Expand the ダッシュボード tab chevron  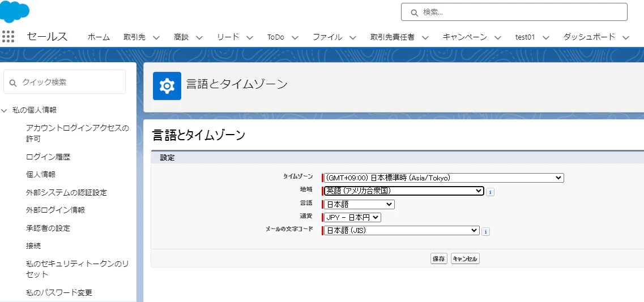pyautogui.click(x=625, y=37)
